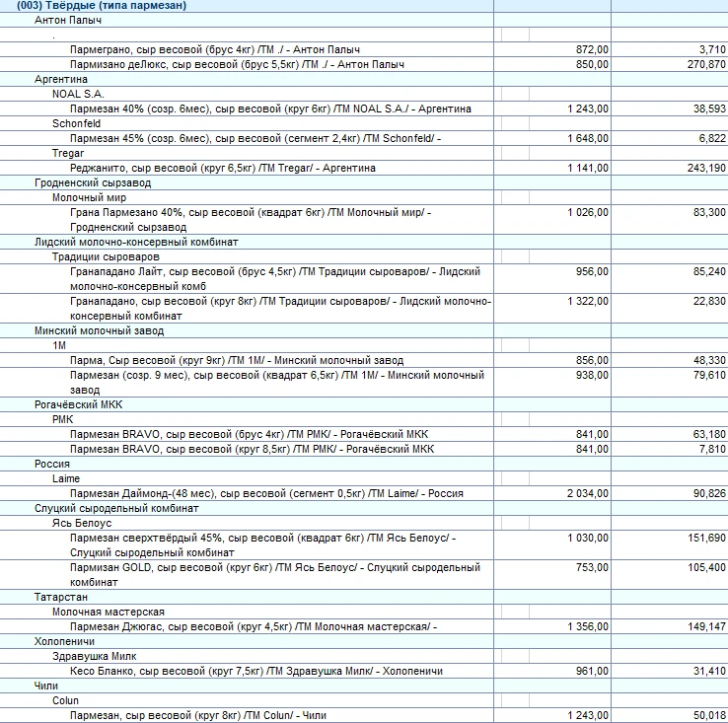Click the 'Традиции сыроваров' subgroup row
Viewport: 728px width, 723px height.
(x=99, y=256)
